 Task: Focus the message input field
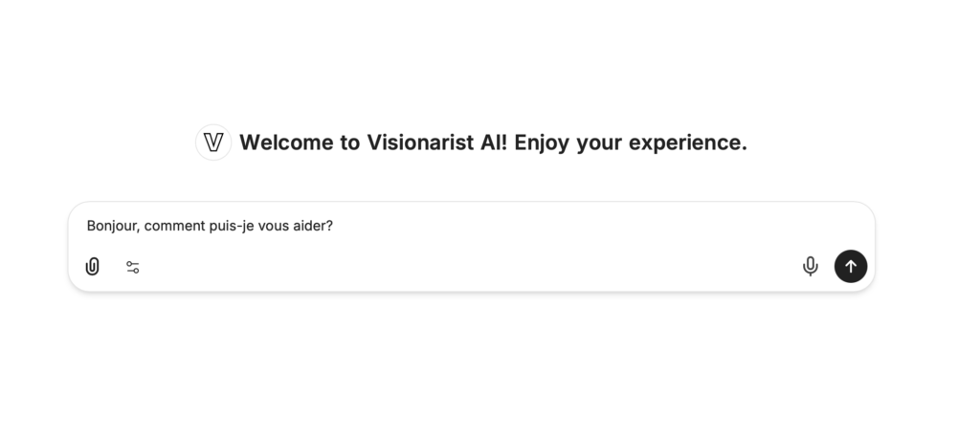(479, 227)
